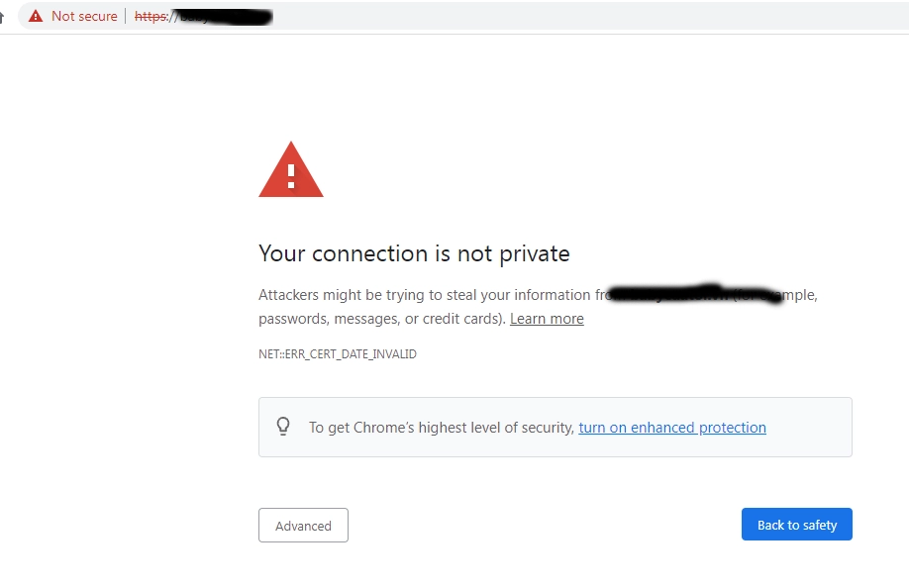
Task: Click the "Not secure" label
Action: pos(84,16)
